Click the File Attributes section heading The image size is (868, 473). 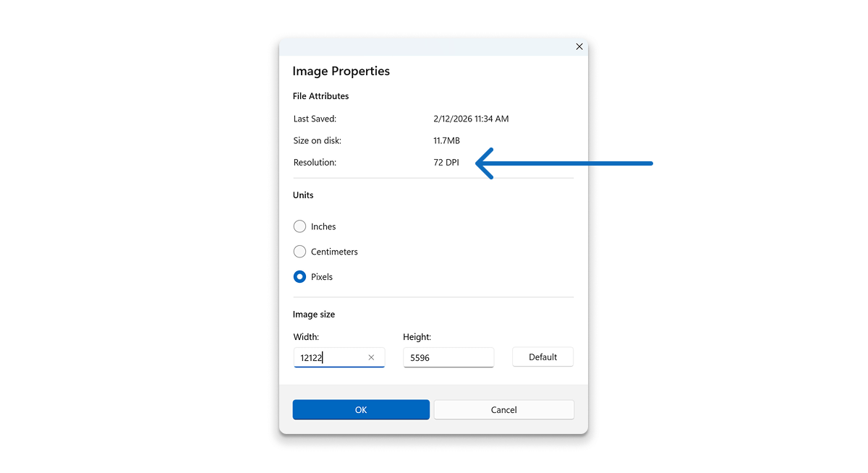(x=320, y=95)
